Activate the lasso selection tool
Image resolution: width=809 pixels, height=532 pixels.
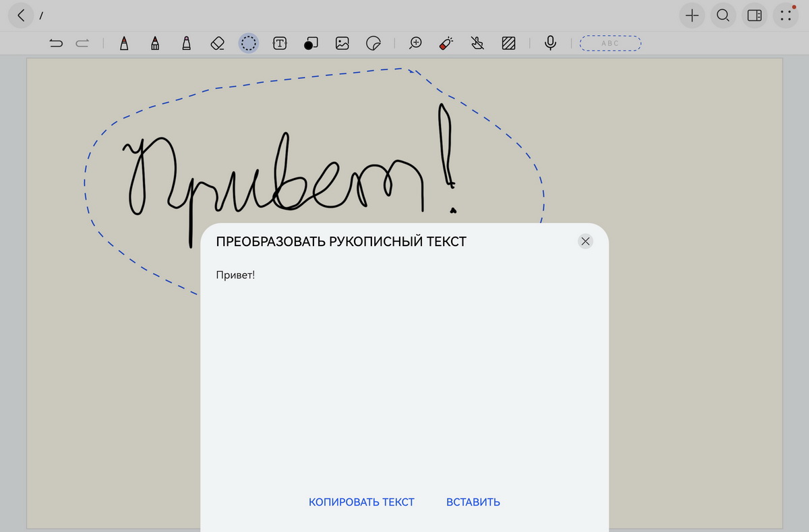249,44
